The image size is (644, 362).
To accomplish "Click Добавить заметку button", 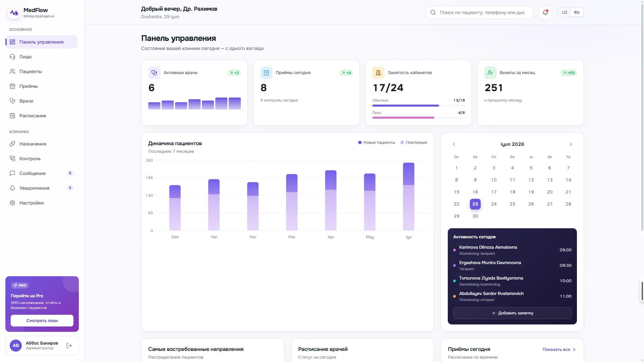I will (512, 313).
